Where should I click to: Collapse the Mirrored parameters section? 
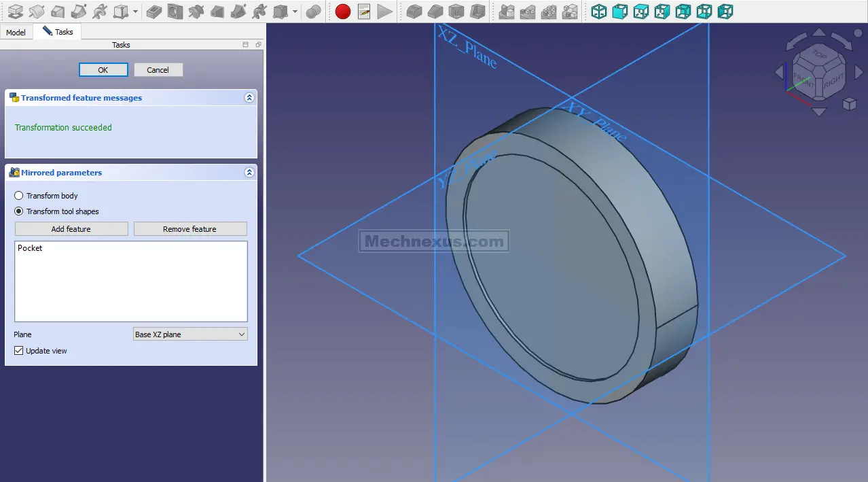pos(249,173)
